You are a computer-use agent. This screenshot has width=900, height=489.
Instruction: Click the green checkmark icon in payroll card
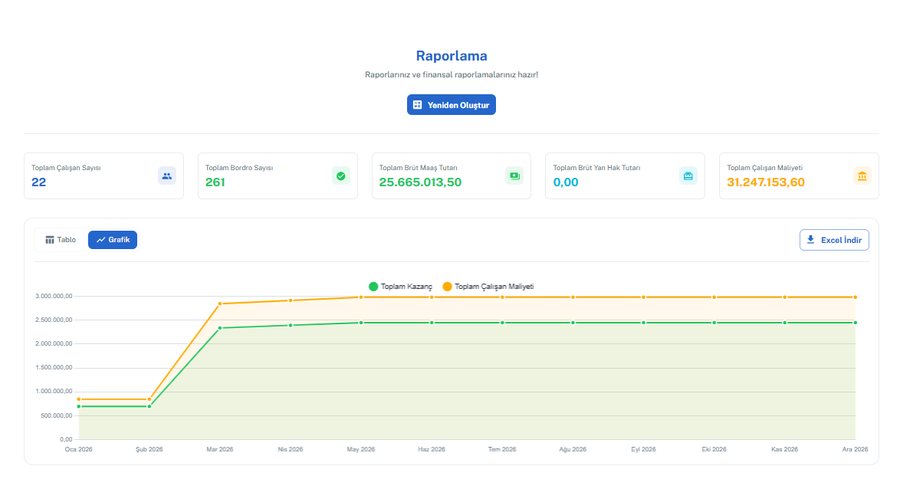coord(341,176)
